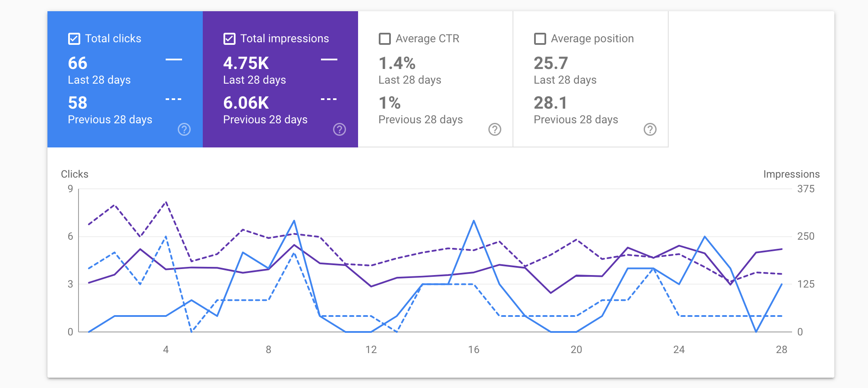
Task: Click day 28 label on the x-axis
Action: tap(781, 350)
